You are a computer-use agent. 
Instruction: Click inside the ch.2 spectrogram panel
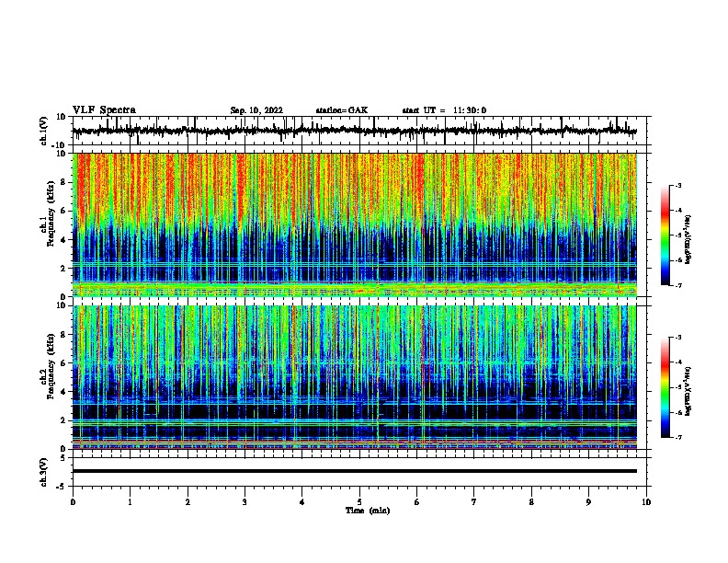click(355, 377)
